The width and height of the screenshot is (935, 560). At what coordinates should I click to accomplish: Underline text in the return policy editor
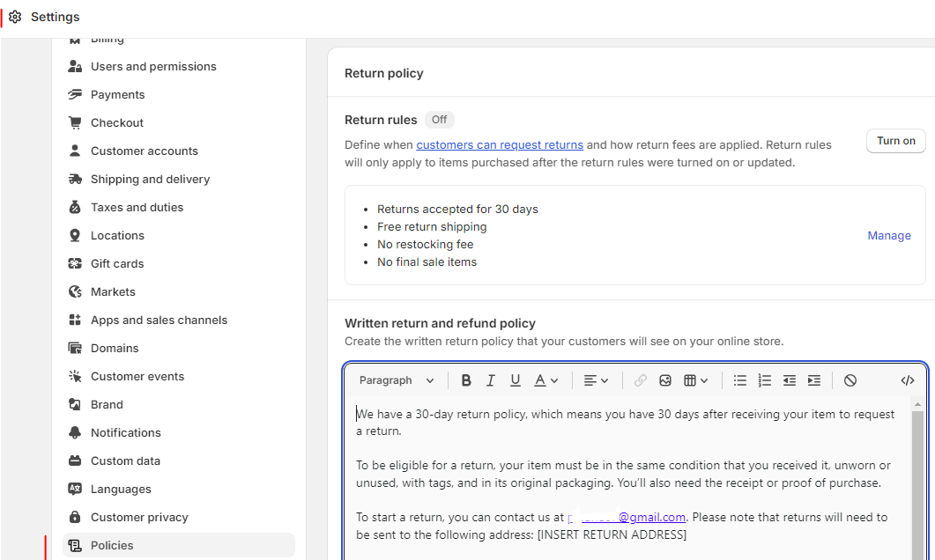coord(516,380)
